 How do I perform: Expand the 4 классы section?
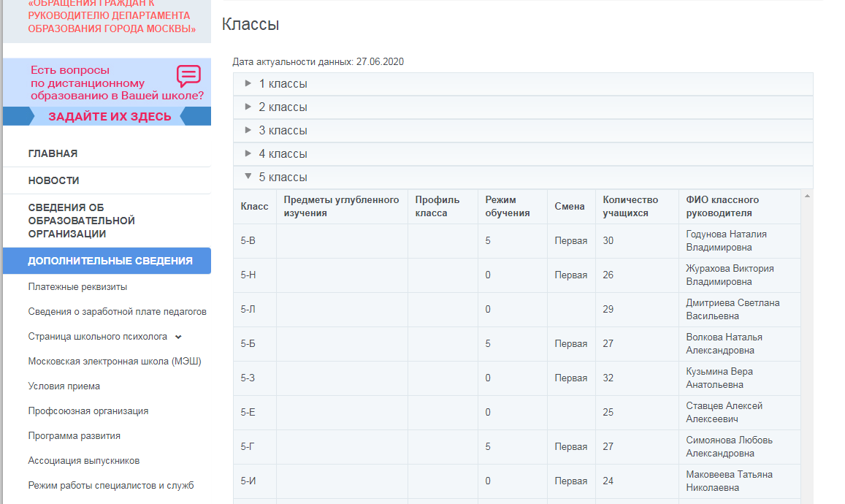click(523, 153)
